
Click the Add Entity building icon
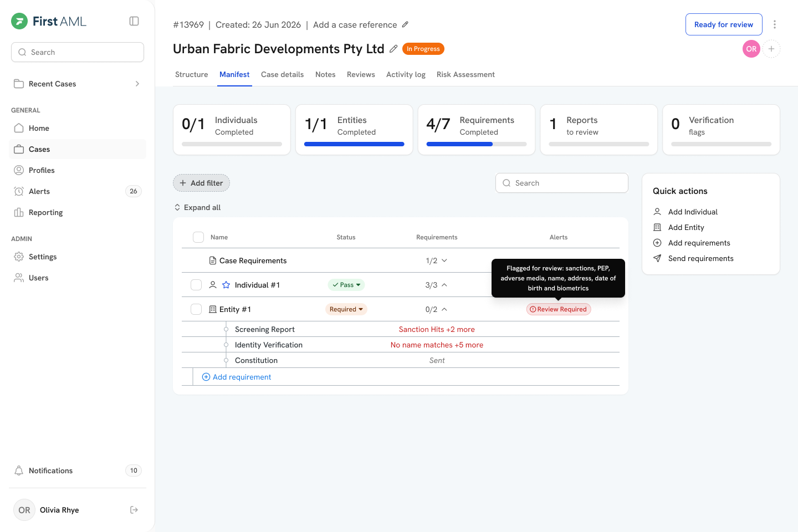pos(657,227)
